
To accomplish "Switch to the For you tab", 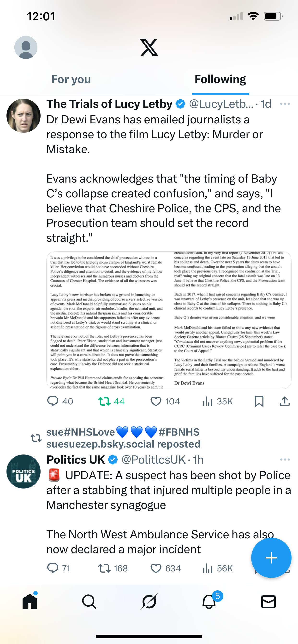I will [71, 79].
